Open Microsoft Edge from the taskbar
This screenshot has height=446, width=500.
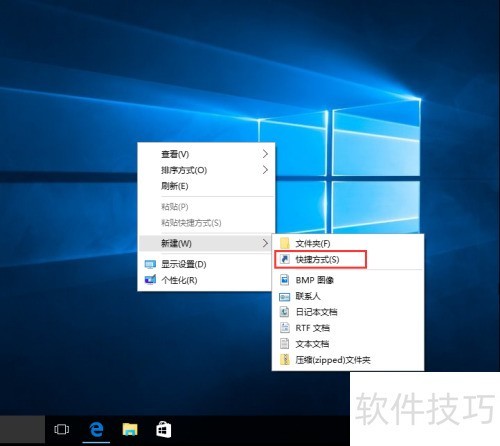point(96,429)
